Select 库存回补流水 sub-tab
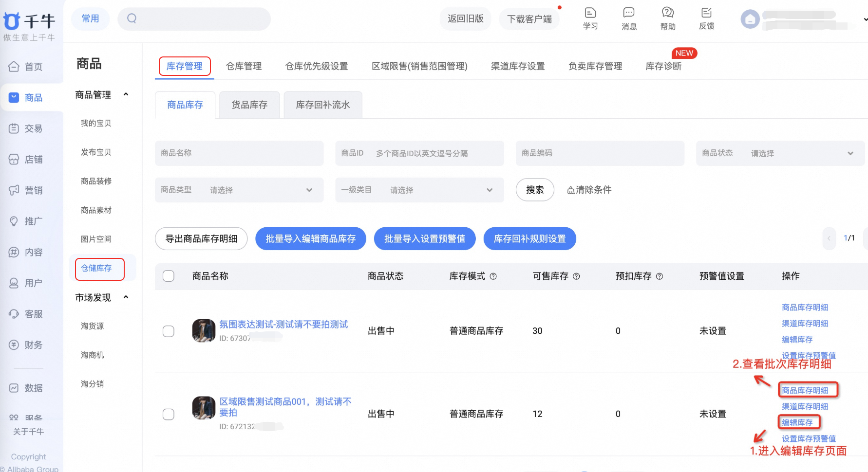This screenshot has width=868, height=472. pos(323,105)
